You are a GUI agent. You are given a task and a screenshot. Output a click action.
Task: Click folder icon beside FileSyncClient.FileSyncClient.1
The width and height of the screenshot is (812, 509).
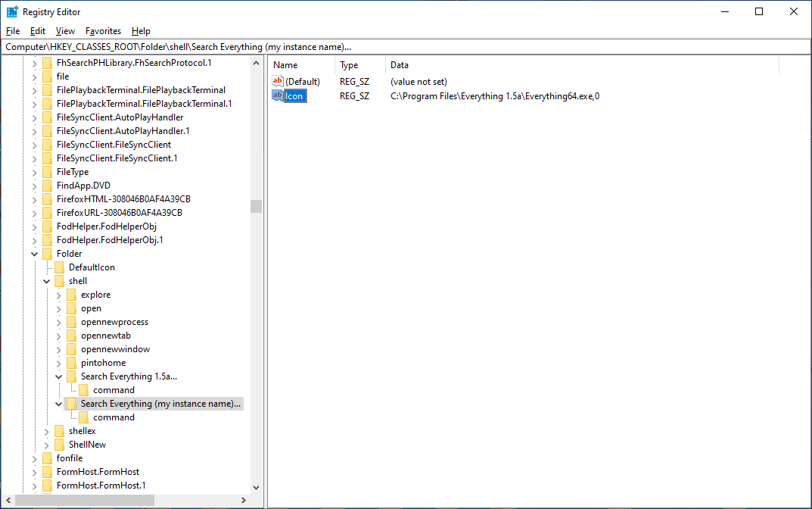pos(47,158)
